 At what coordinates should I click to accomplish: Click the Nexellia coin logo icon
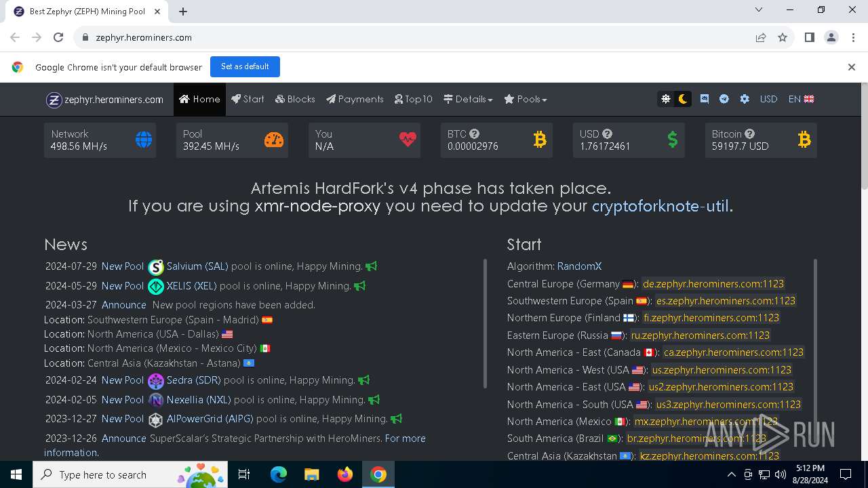click(156, 401)
